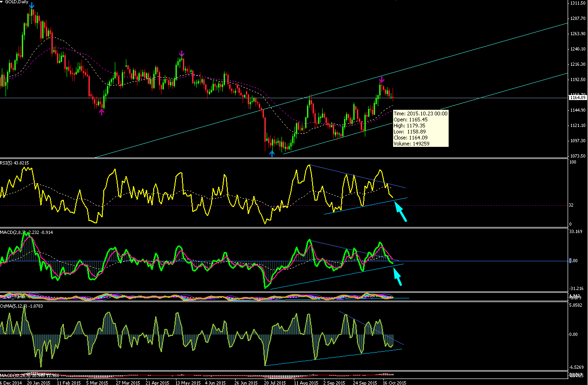The height and width of the screenshot is (385, 588).
Task: Click the MACD(2,8,3) indicator label
Action: pyautogui.click(x=27, y=232)
